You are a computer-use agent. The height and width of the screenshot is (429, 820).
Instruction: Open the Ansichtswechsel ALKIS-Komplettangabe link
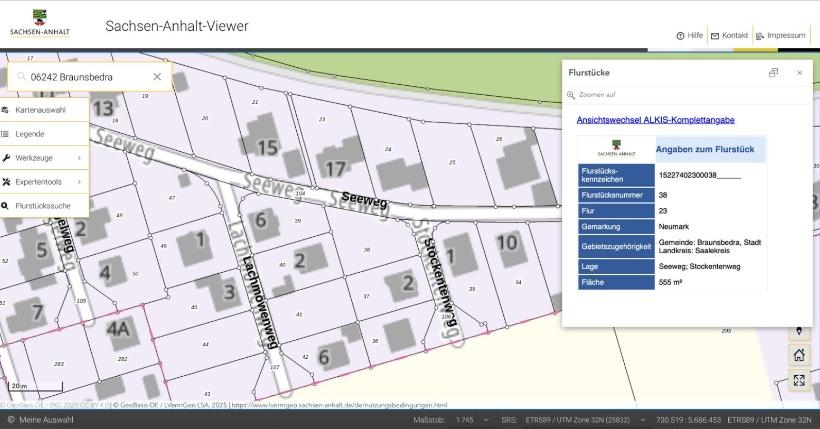655,120
